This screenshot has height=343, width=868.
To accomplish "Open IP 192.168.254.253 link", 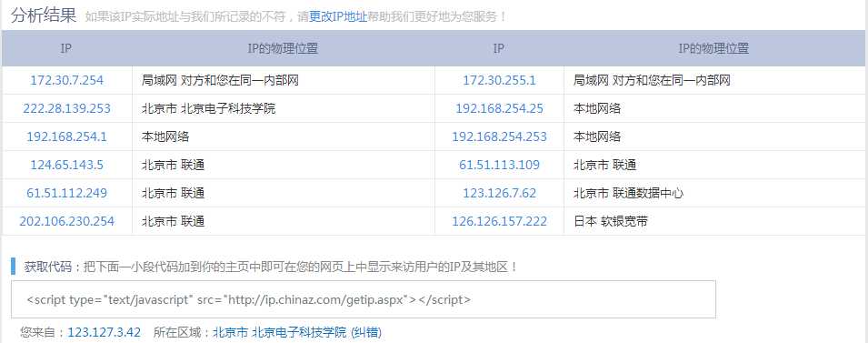I will pos(499,136).
